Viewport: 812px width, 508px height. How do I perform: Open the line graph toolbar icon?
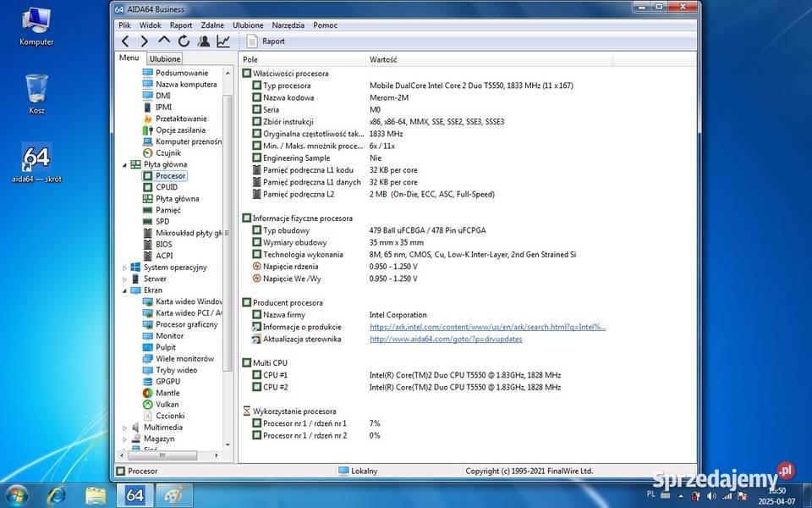223,41
